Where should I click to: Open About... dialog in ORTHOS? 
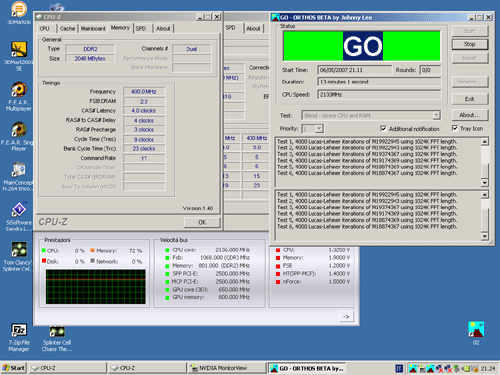coord(470,115)
